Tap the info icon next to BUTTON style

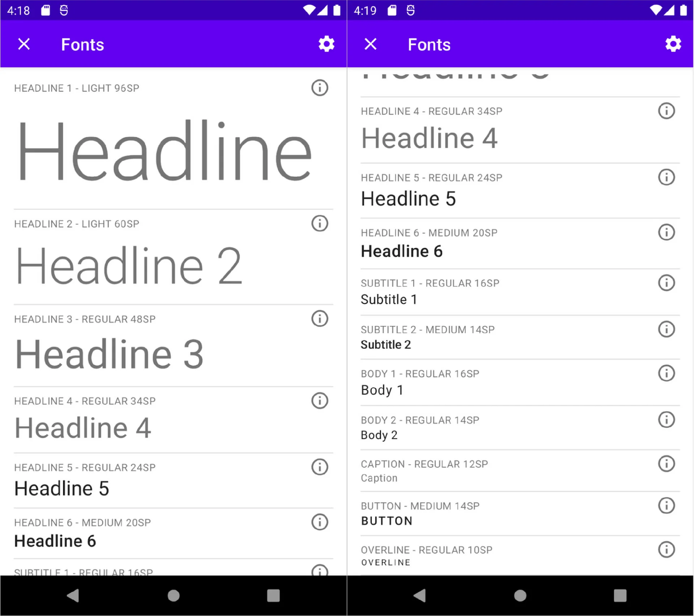tap(667, 505)
